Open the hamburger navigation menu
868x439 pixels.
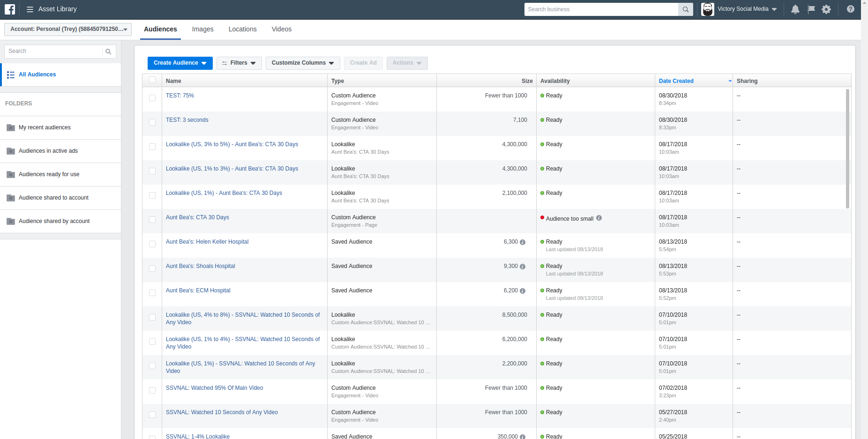(29, 9)
